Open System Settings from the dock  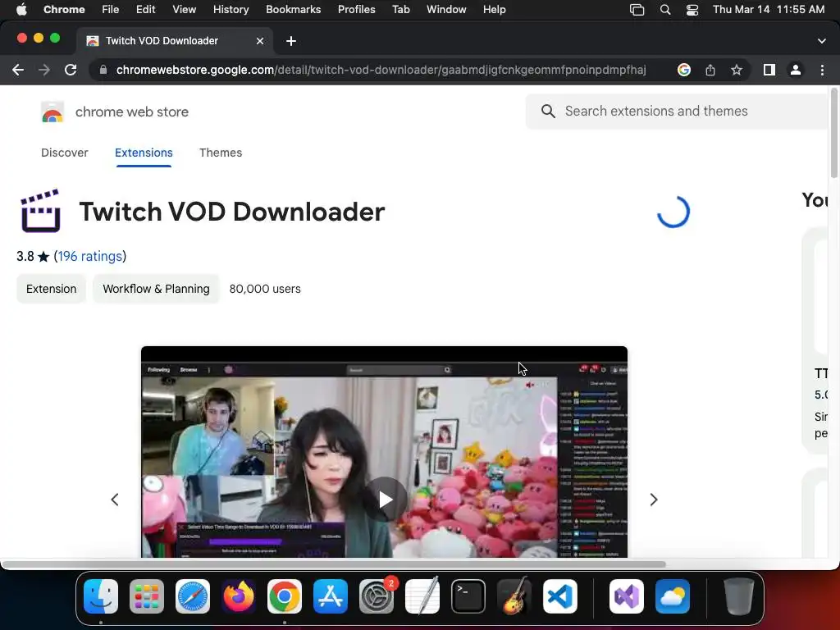377,596
